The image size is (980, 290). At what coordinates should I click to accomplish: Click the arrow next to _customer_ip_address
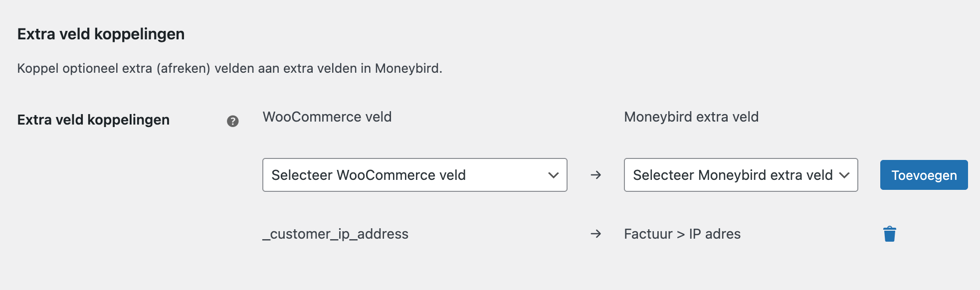(x=595, y=234)
